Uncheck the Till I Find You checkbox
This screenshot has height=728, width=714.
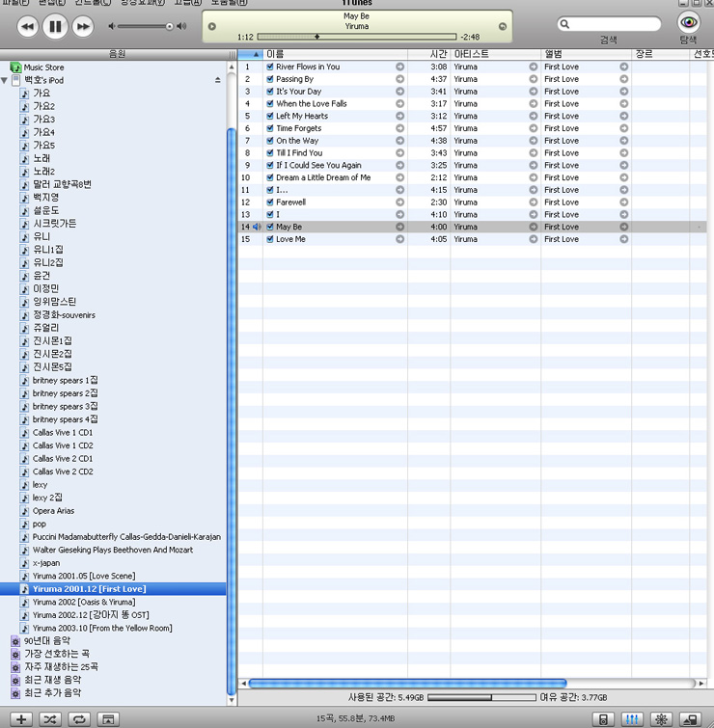click(270, 152)
